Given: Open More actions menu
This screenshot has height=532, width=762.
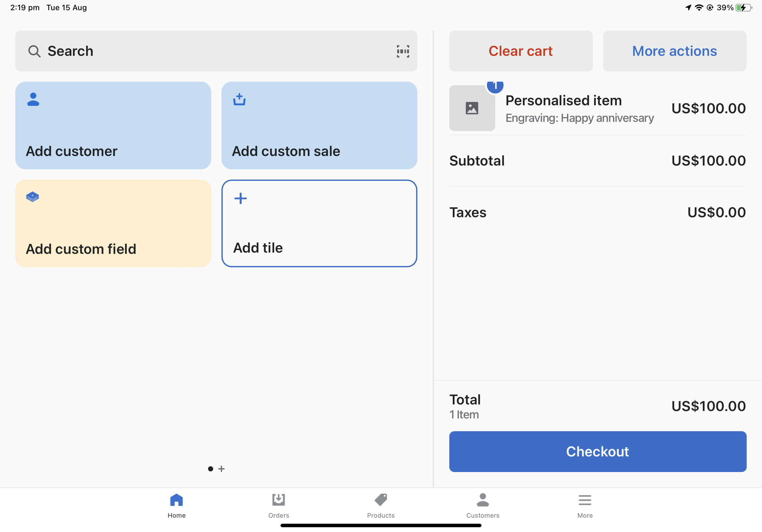Looking at the screenshot, I should click(674, 50).
